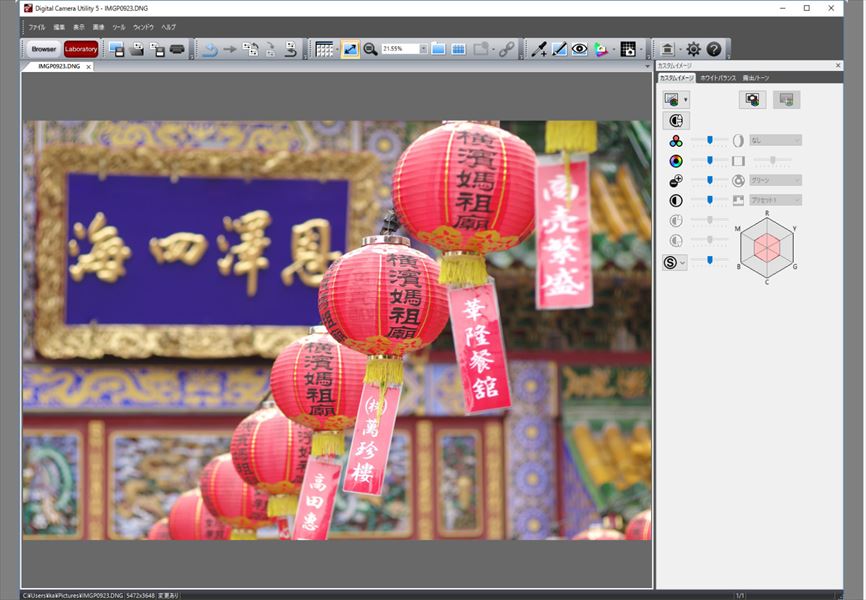Undo the last adjustment with the blue arrow
The height and width of the screenshot is (600, 866).
tap(209, 50)
